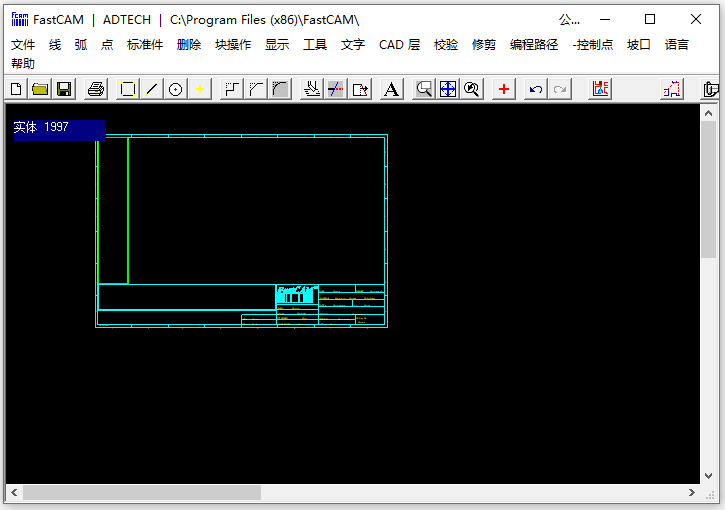Open the 标准件 menu
The width and height of the screenshot is (725, 510).
145,45
